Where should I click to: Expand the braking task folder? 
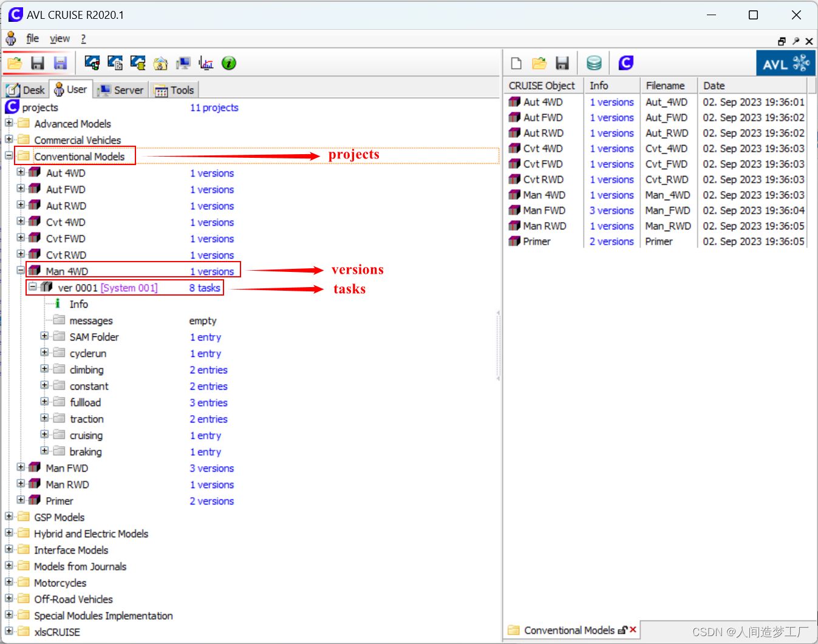pos(44,451)
